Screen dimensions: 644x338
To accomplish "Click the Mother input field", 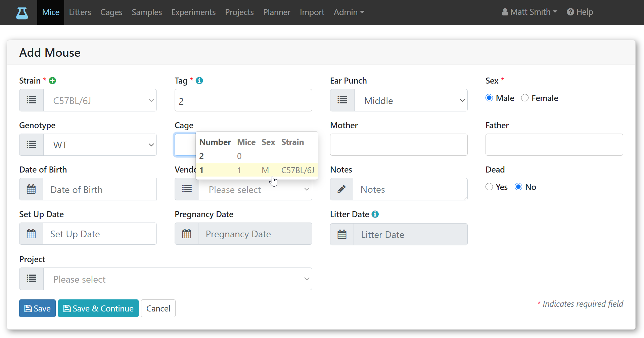I will [399, 145].
